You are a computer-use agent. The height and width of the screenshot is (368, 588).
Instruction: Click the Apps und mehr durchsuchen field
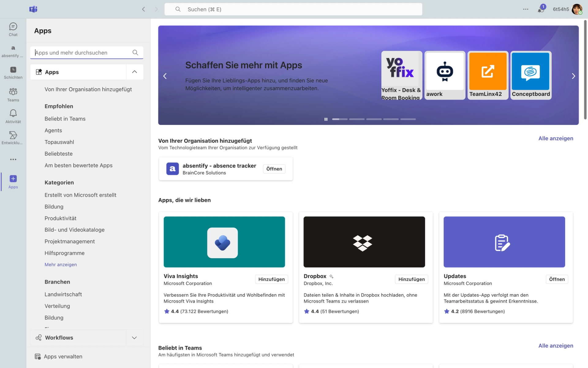[x=83, y=52]
